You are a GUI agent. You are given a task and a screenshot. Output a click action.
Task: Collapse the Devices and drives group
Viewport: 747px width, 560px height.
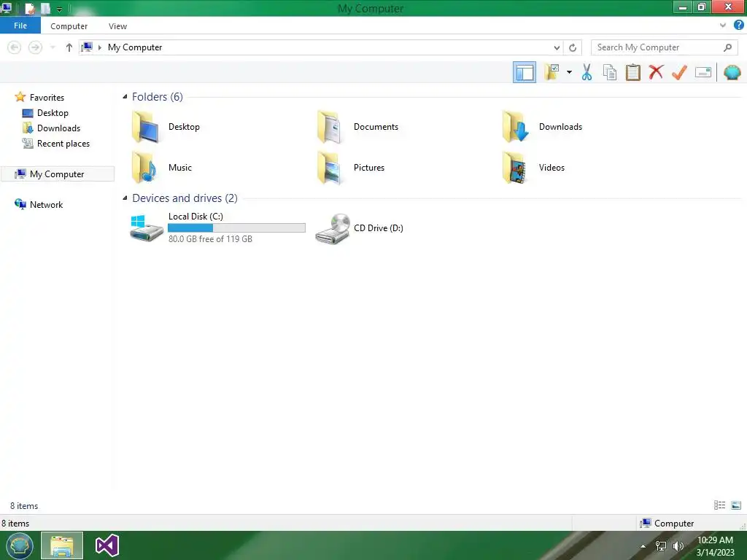pyautogui.click(x=125, y=198)
